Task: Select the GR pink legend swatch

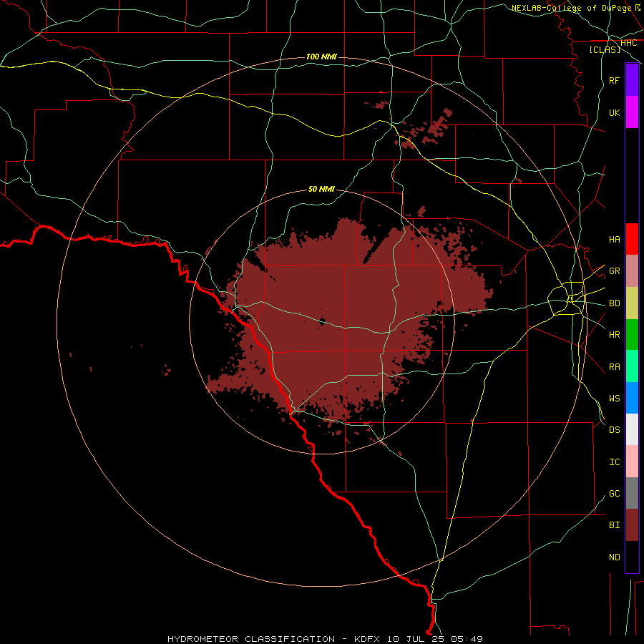Action: coord(632,270)
